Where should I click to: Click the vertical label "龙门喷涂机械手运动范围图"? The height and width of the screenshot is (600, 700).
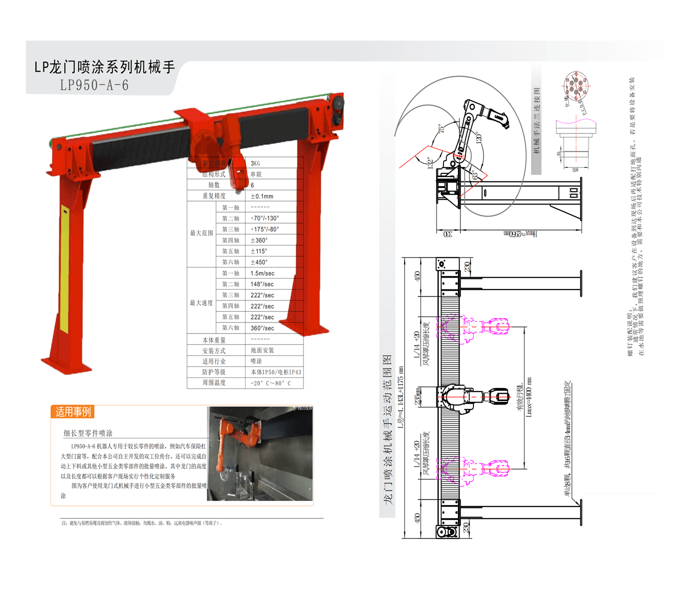[x=387, y=429]
